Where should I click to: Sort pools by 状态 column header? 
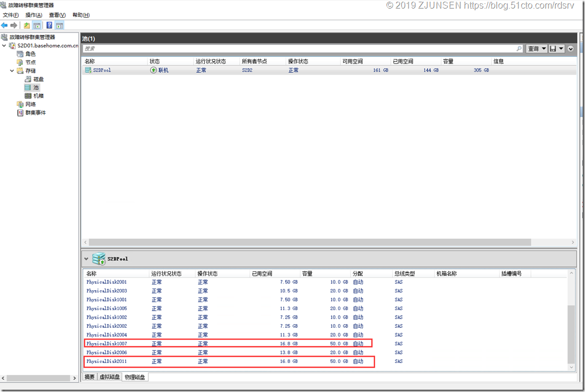tap(170, 61)
